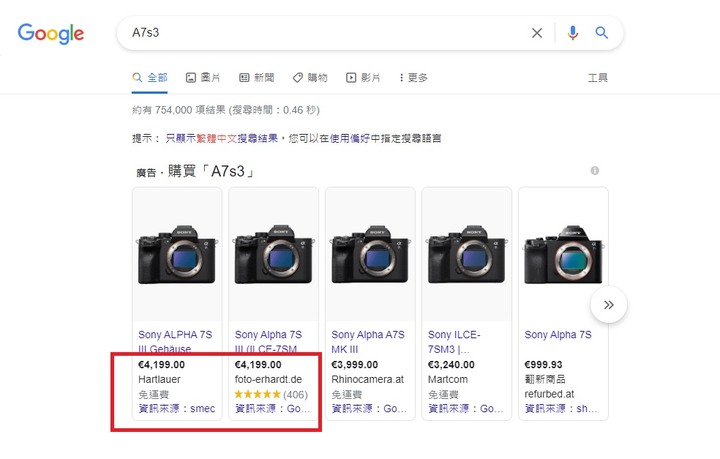This screenshot has height=459, width=720.
Task: Open the 工具 options
Action: [x=597, y=78]
